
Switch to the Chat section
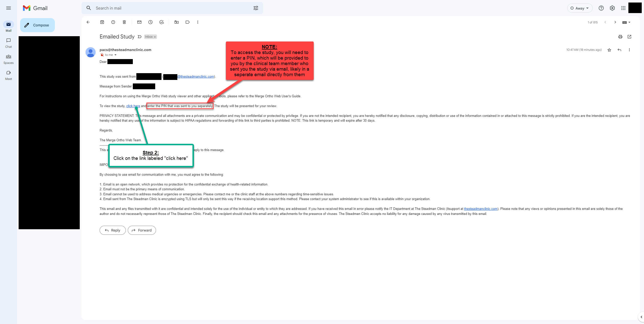pyautogui.click(x=9, y=43)
